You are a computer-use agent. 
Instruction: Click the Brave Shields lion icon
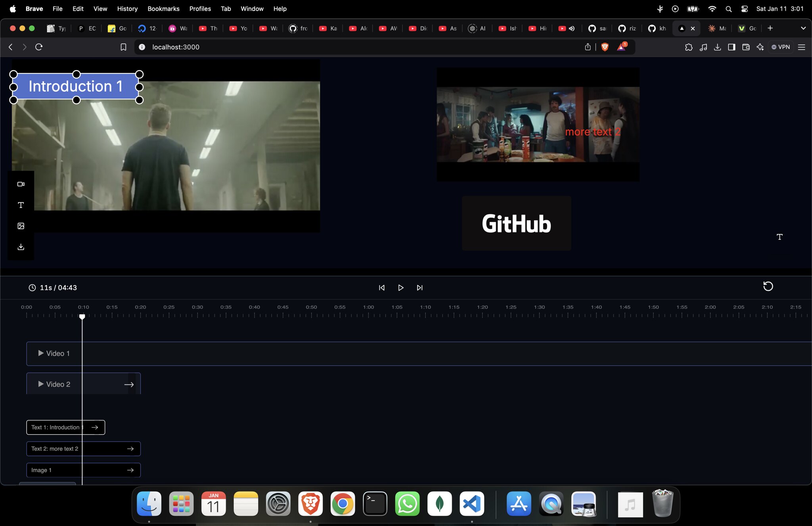coord(605,47)
